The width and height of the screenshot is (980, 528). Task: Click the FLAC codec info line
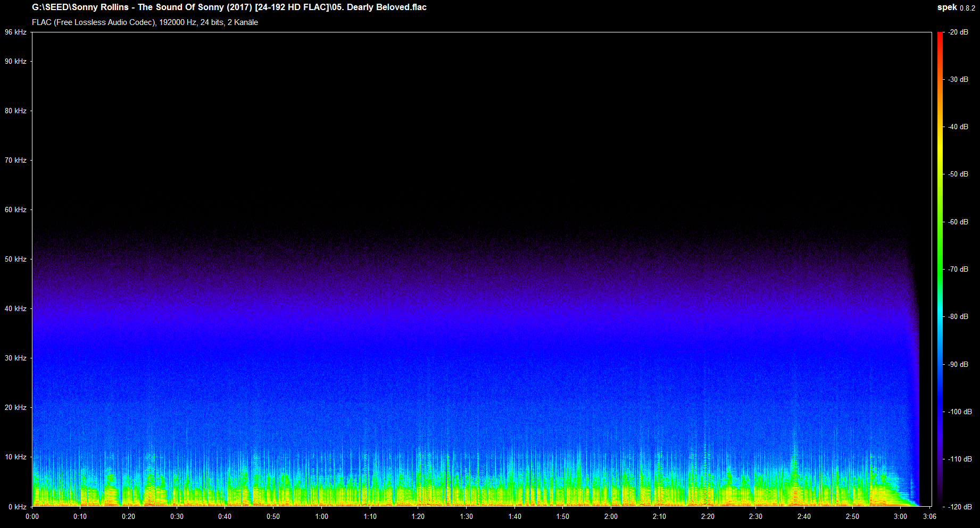(145, 22)
